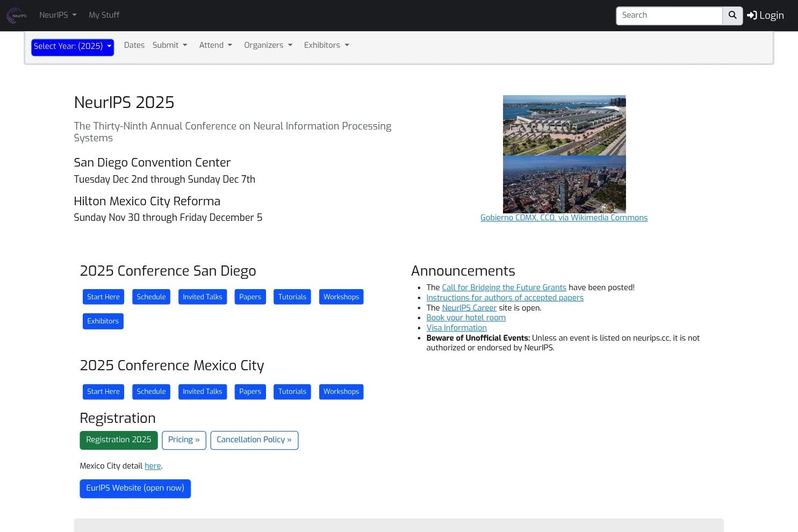
Task: Open the NeurIPS navbar dropdown
Action: coord(57,15)
